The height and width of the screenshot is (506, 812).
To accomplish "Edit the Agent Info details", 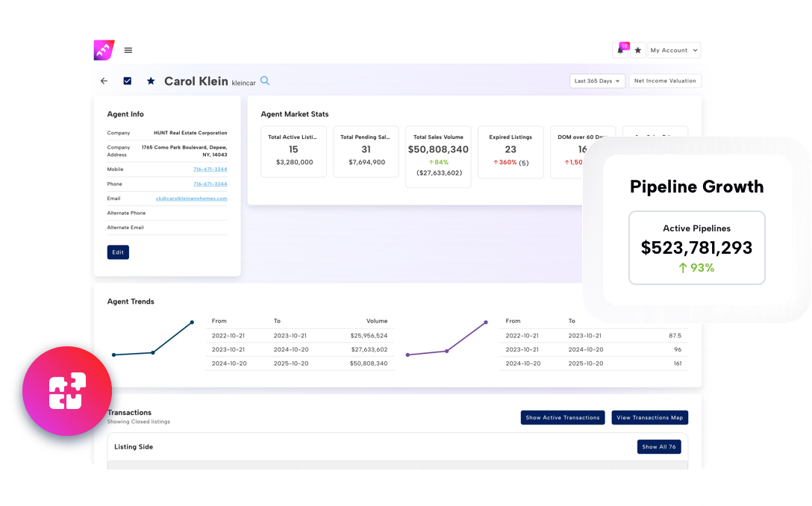I will pos(118,252).
